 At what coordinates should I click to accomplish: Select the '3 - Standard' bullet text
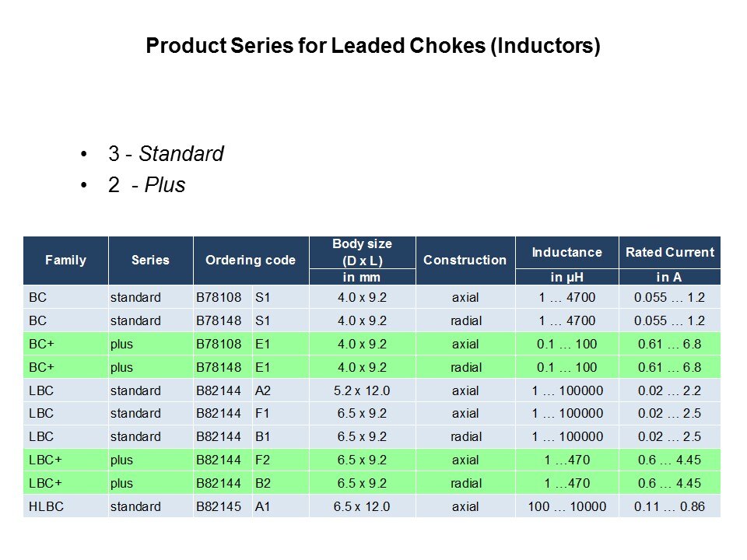[x=166, y=154]
